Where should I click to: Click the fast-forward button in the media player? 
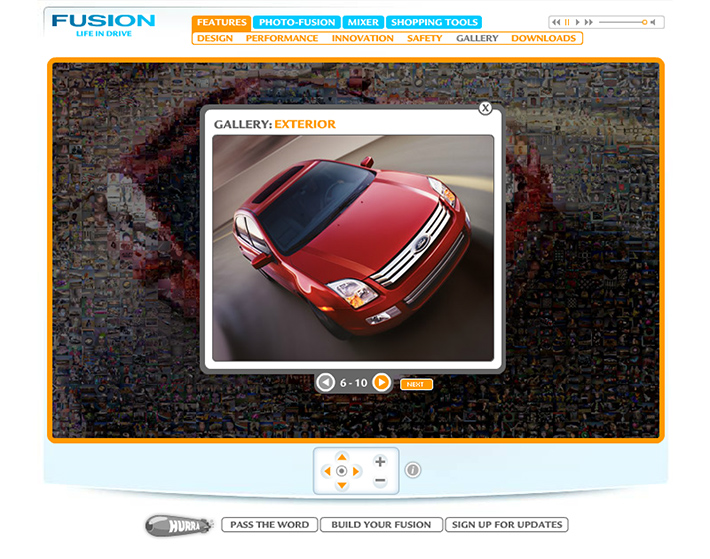click(588, 22)
